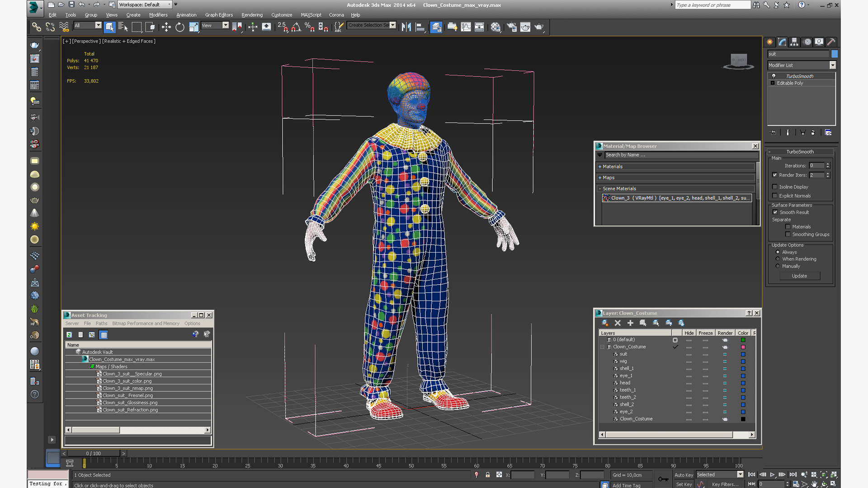The height and width of the screenshot is (488, 868).
Task: Switch to the Utilities command panel
Action: pyautogui.click(x=831, y=42)
